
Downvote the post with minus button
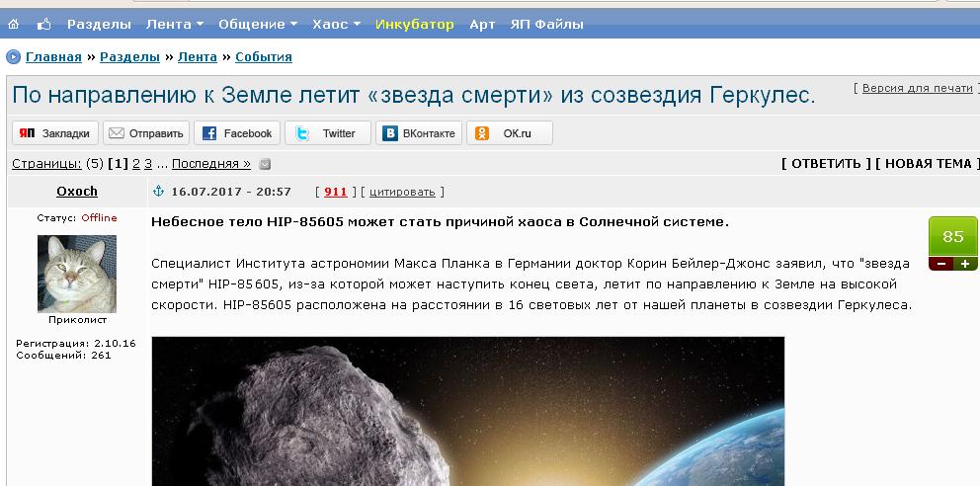point(940,264)
